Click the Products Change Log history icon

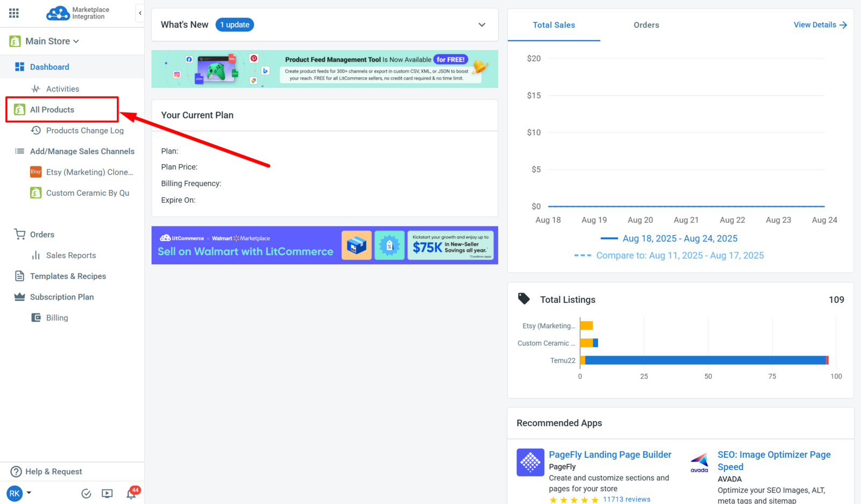click(36, 130)
